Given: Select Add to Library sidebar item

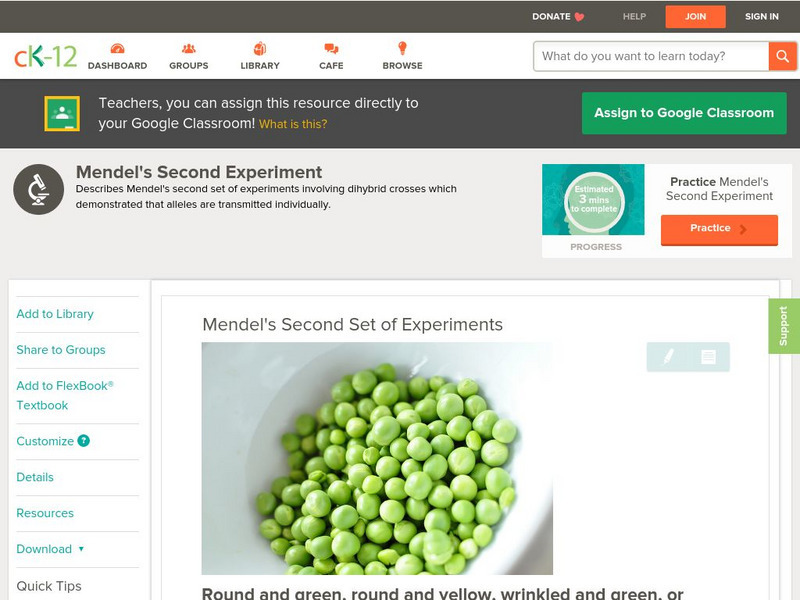Looking at the screenshot, I should (x=55, y=314).
